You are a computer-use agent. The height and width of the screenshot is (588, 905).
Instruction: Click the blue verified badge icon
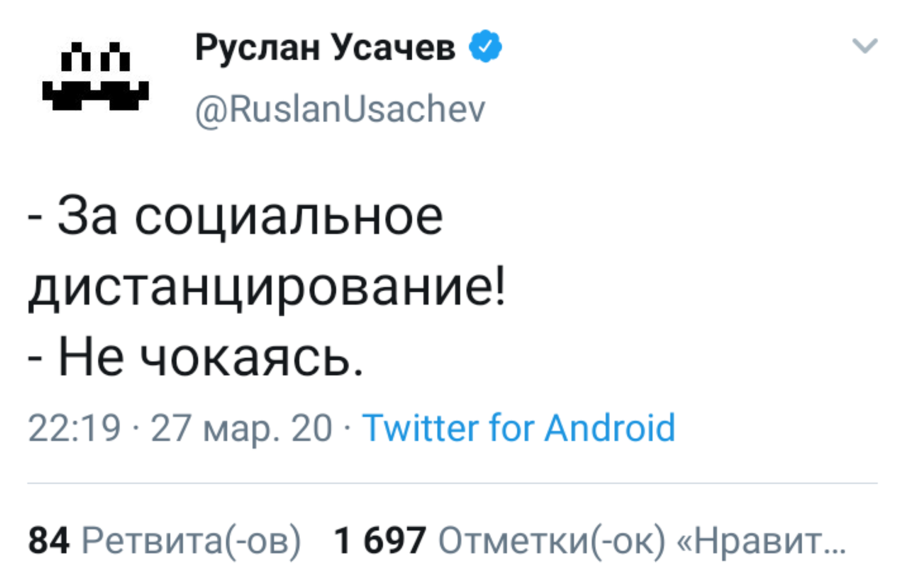tap(485, 46)
